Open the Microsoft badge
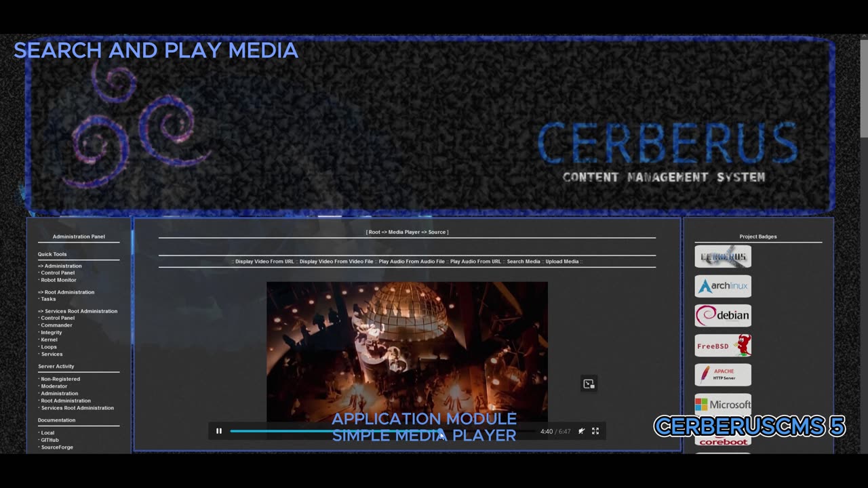Image resolution: width=868 pixels, height=488 pixels. pyautogui.click(x=723, y=405)
